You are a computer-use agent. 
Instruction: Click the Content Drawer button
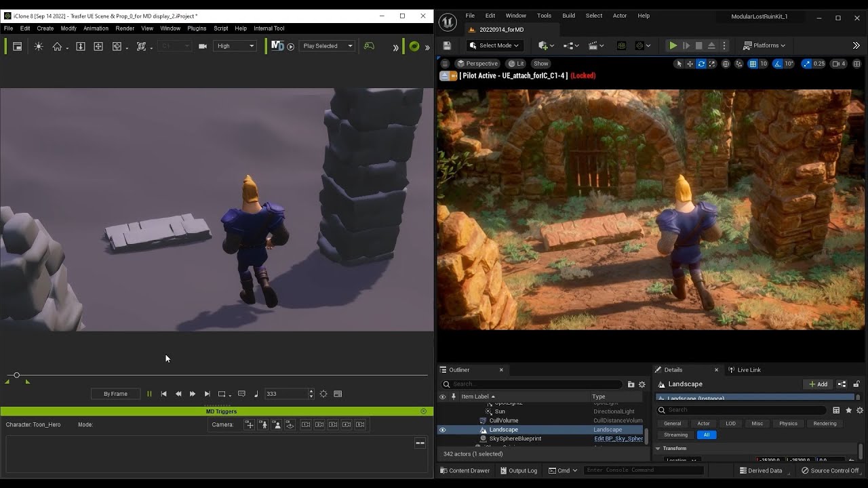pyautogui.click(x=465, y=470)
